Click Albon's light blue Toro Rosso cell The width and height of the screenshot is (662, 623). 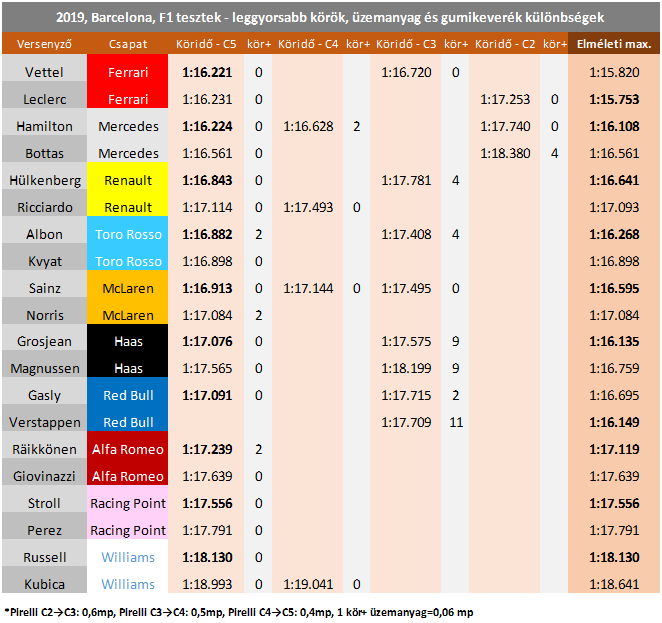(x=128, y=230)
